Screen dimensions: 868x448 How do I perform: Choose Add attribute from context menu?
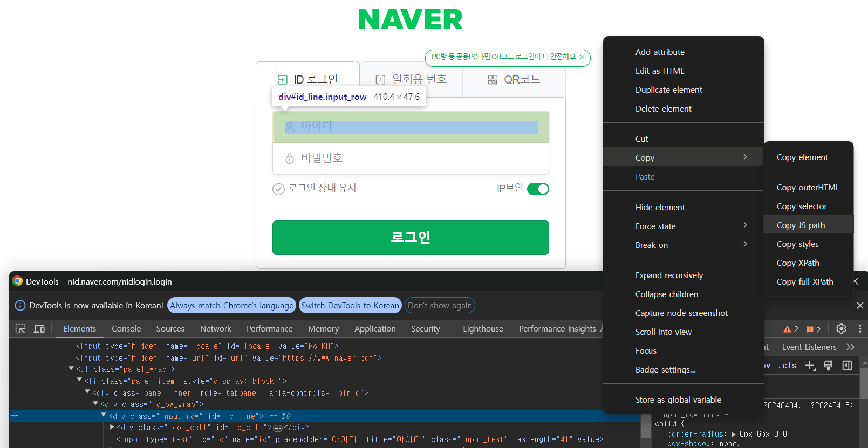(x=684, y=52)
